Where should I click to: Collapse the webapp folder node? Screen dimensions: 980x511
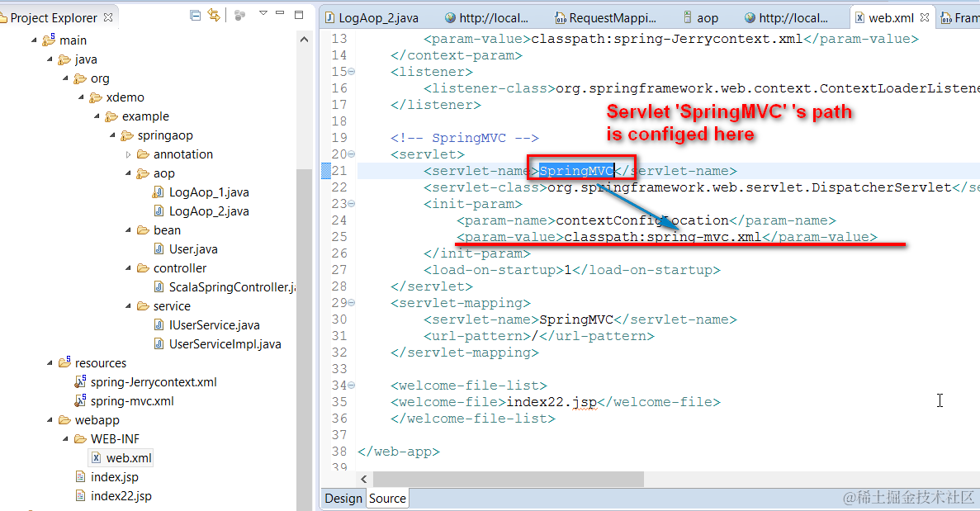[x=50, y=420]
